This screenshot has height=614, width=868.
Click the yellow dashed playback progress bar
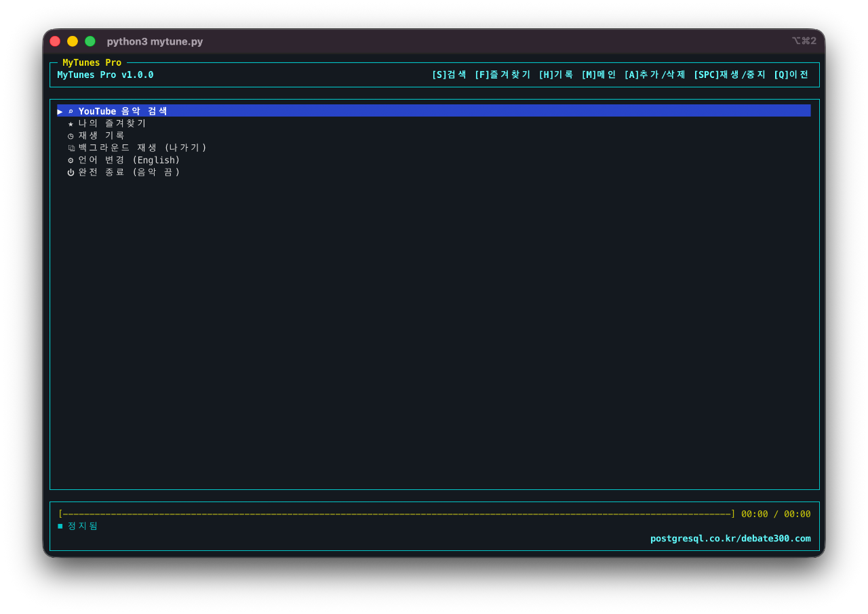pyautogui.click(x=396, y=514)
